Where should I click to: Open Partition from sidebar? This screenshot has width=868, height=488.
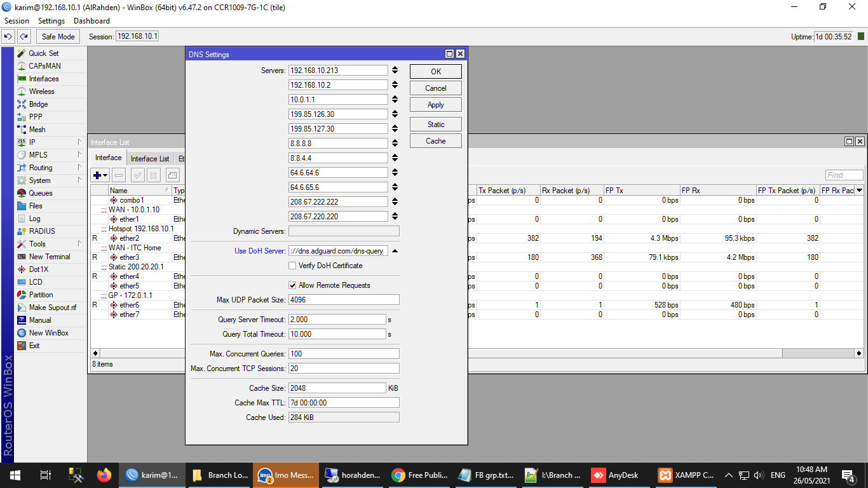tap(41, 295)
